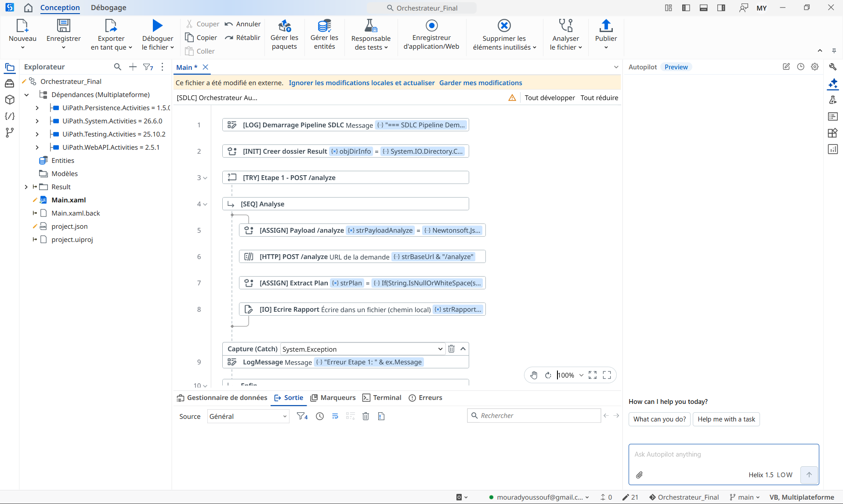This screenshot has width=843, height=504.
Task: Click the Publier upload icon
Action: (x=606, y=26)
